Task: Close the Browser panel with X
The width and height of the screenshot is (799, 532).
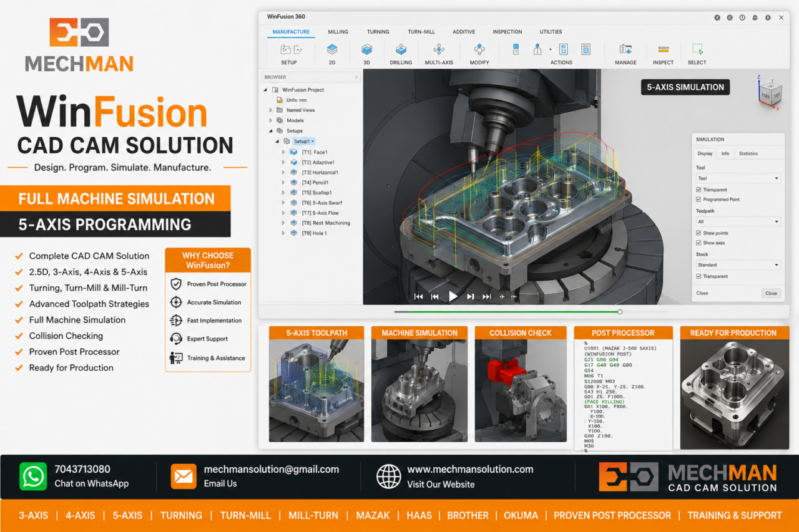Action: tap(356, 77)
